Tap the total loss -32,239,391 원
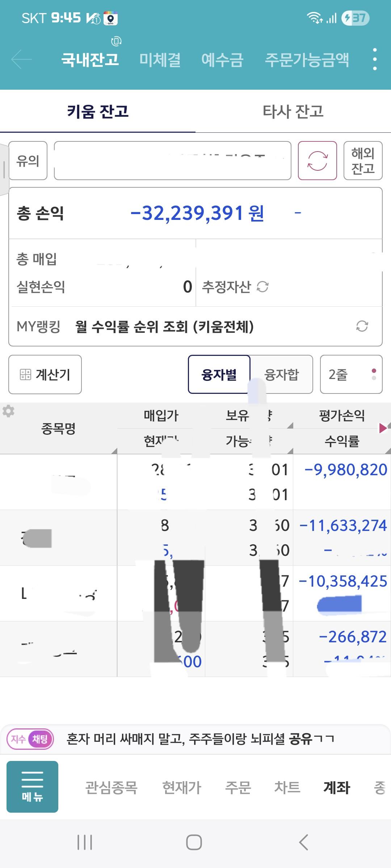This screenshot has height=868, width=391. coord(197,213)
